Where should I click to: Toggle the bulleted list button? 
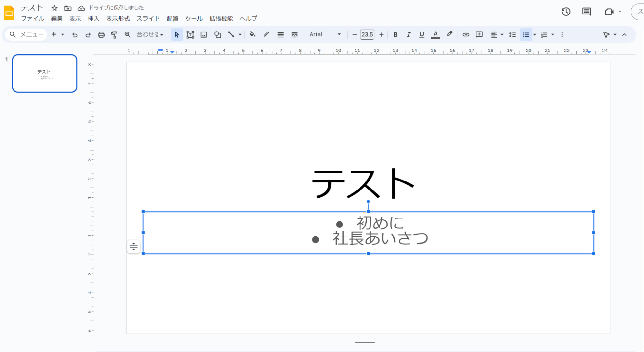(x=526, y=35)
